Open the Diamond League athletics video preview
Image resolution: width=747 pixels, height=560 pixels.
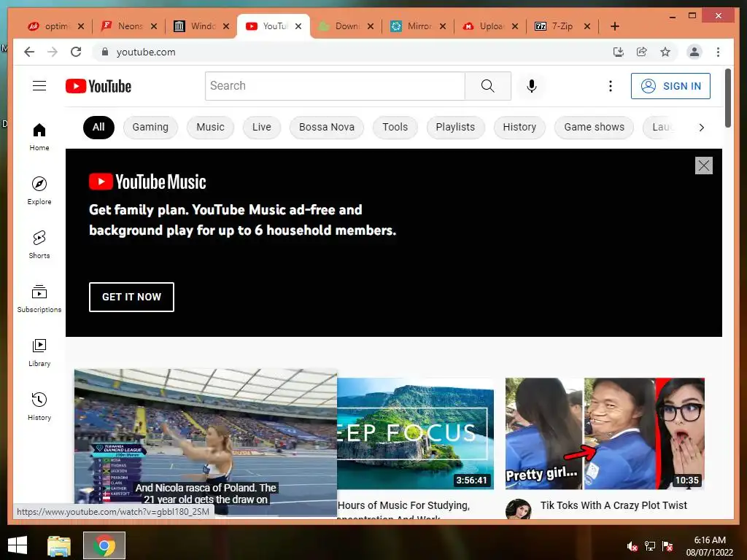tap(205, 442)
